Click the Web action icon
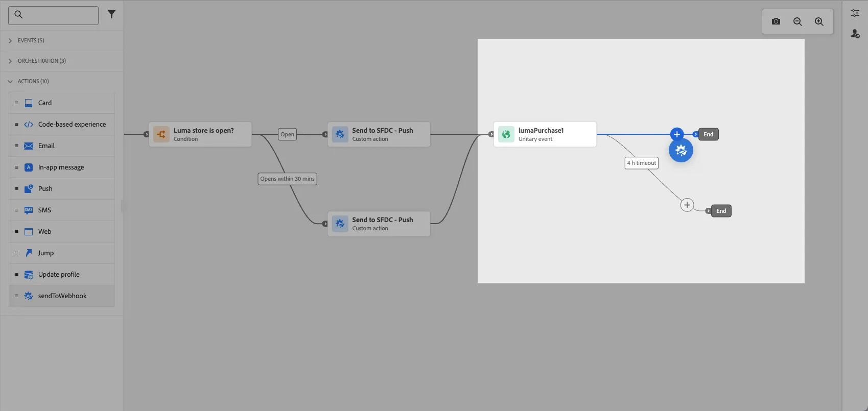 [29, 232]
